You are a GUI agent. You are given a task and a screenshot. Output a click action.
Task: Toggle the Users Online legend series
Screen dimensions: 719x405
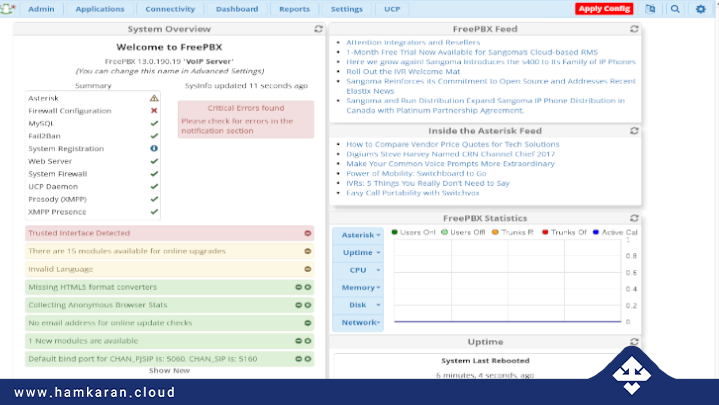413,232
